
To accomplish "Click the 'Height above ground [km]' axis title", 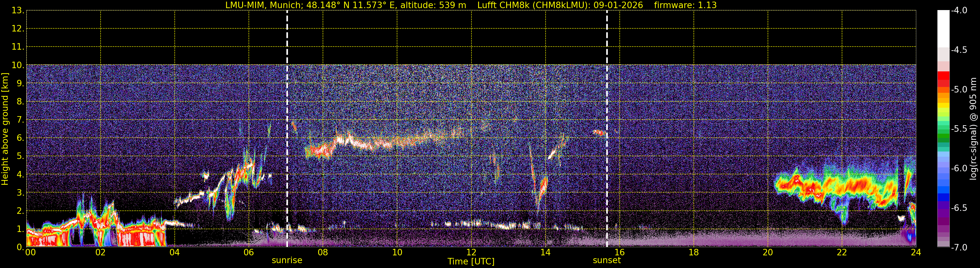I will [5, 129].
